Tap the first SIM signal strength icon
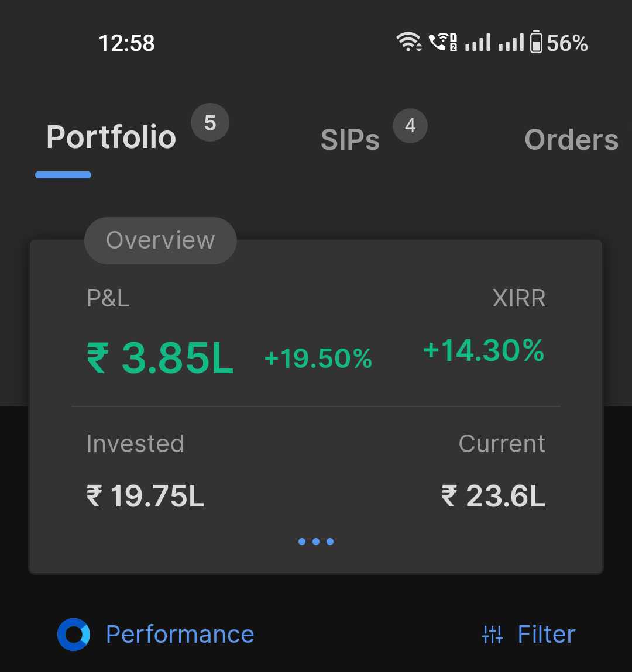The height and width of the screenshot is (672, 632). coord(478,43)
